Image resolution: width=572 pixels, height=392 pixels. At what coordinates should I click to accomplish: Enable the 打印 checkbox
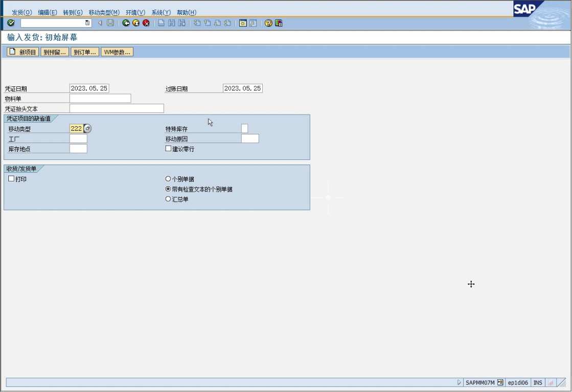11,179
